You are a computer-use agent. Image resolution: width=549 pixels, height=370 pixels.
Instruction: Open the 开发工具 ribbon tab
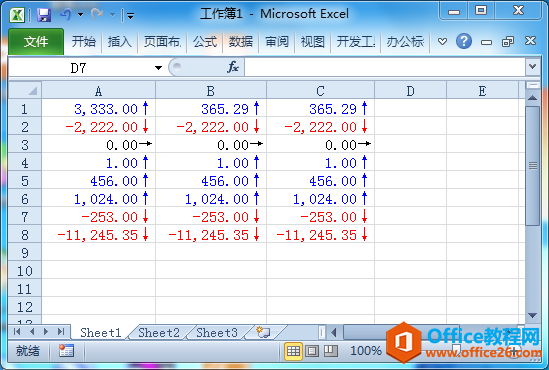[x=356, y=42]
